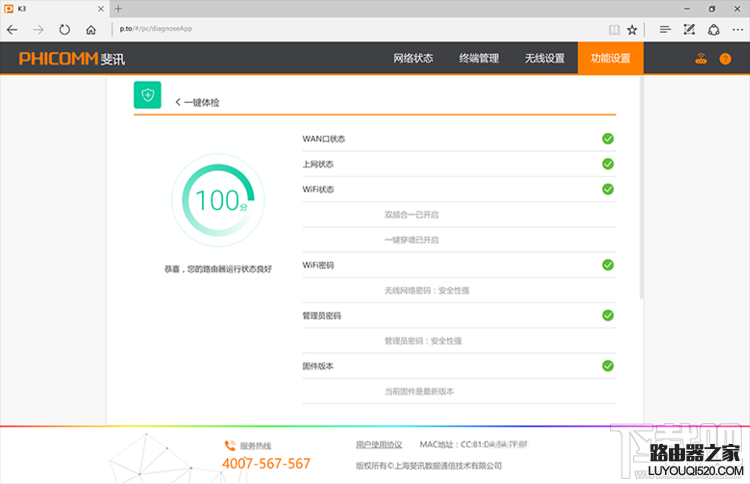This screenshot has height=484, width=750.
Task: Click the 上网状态 row label
Action: click(x=318, y=164)
